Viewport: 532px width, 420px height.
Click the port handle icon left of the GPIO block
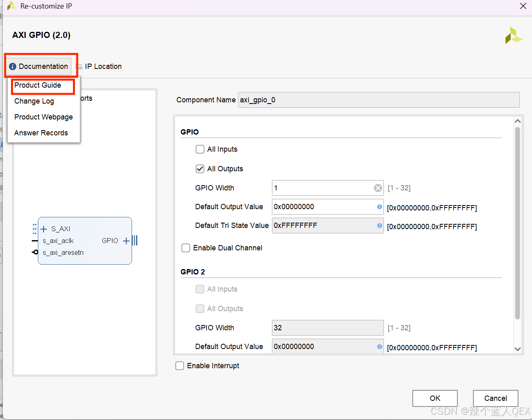coord(35,228)
